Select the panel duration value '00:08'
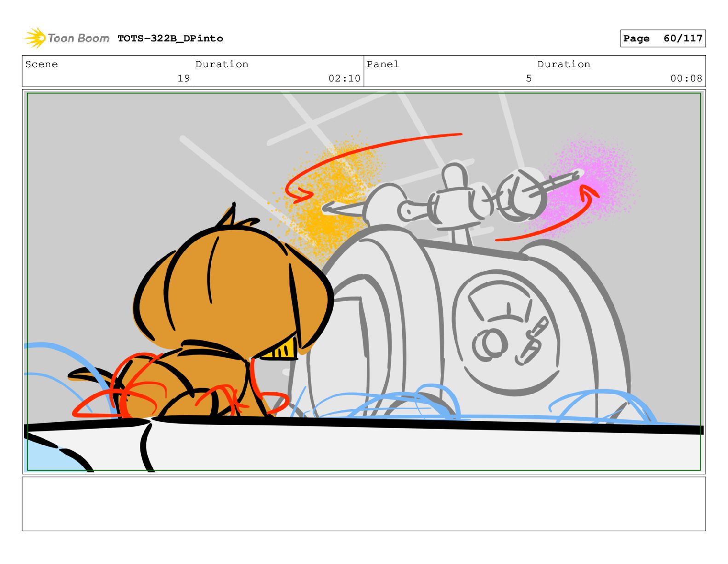The width and height of the screenshot is (728, 564). (686, 78)
